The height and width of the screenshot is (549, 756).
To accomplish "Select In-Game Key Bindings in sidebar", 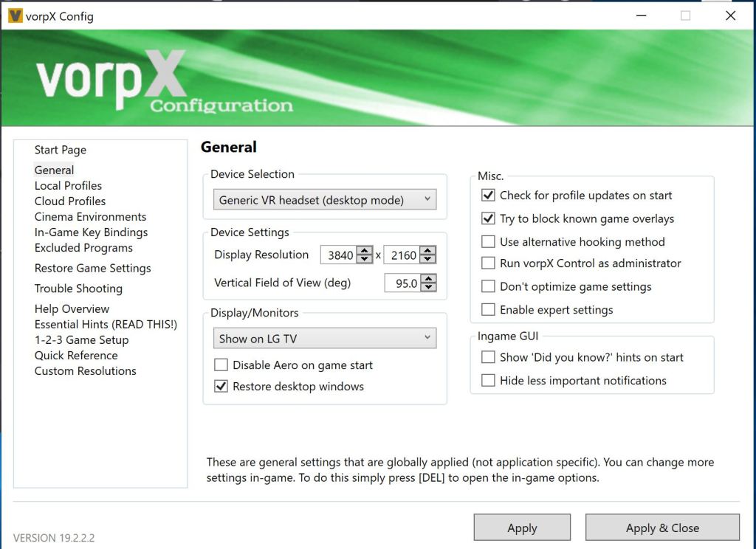I will pos(91,232).
